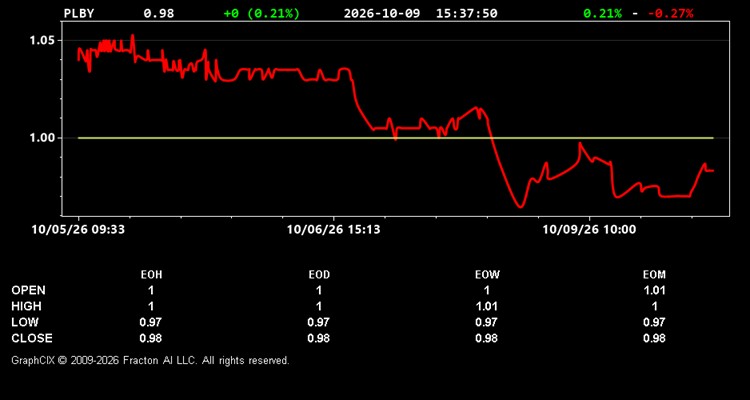The image size is (750, 400).
Task: Click the date 2026-10-09 in header
Action: (x=382, y=13)
